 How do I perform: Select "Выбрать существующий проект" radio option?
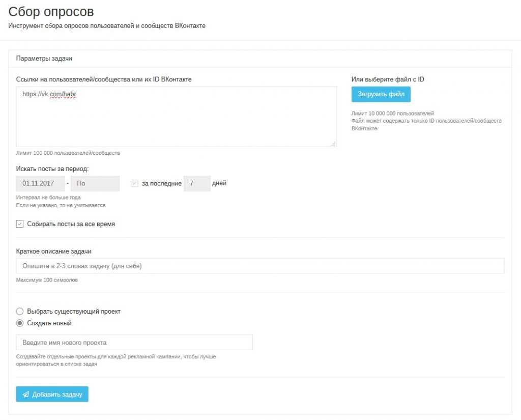[20, 311]
